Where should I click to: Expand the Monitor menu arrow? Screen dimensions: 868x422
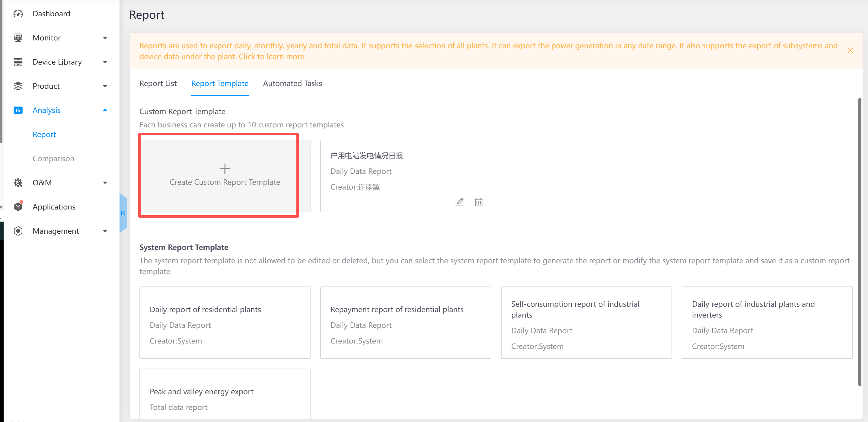tap(105, 38)
